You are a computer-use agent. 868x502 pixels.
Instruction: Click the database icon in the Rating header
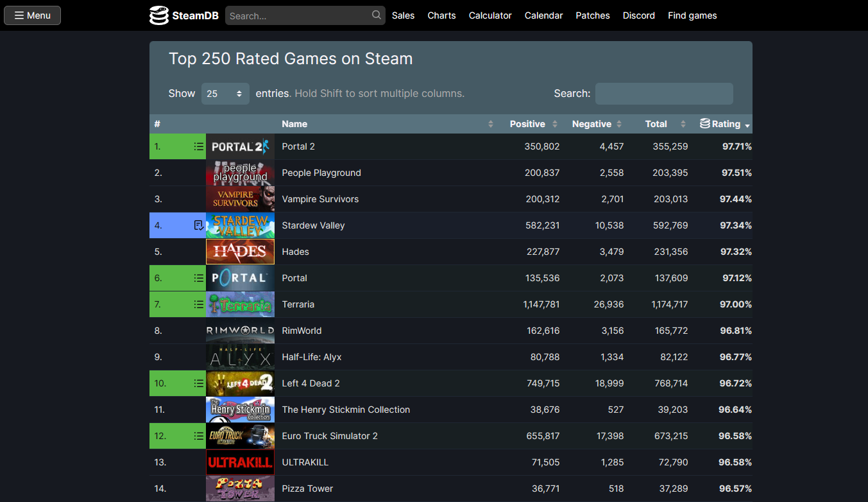(704, 123)
